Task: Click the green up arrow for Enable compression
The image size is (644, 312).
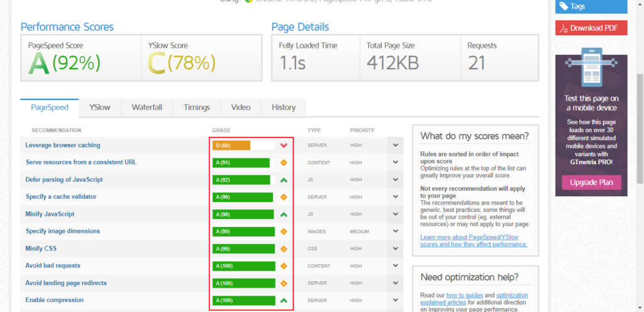Action: click(x=284, y=301)
